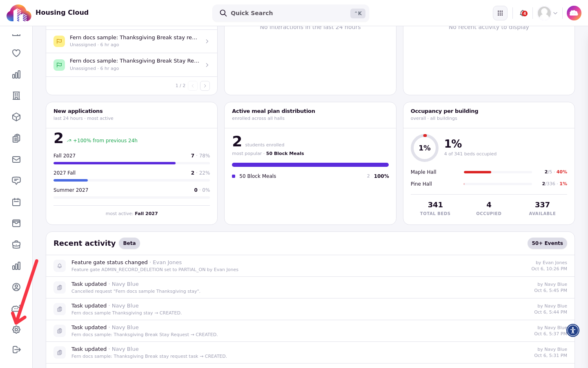Image resolution: width=588 pixels, height=368 pixels.
Task: Open the cancelled Thanksgiving stay request activity
Action: [310, 287]
